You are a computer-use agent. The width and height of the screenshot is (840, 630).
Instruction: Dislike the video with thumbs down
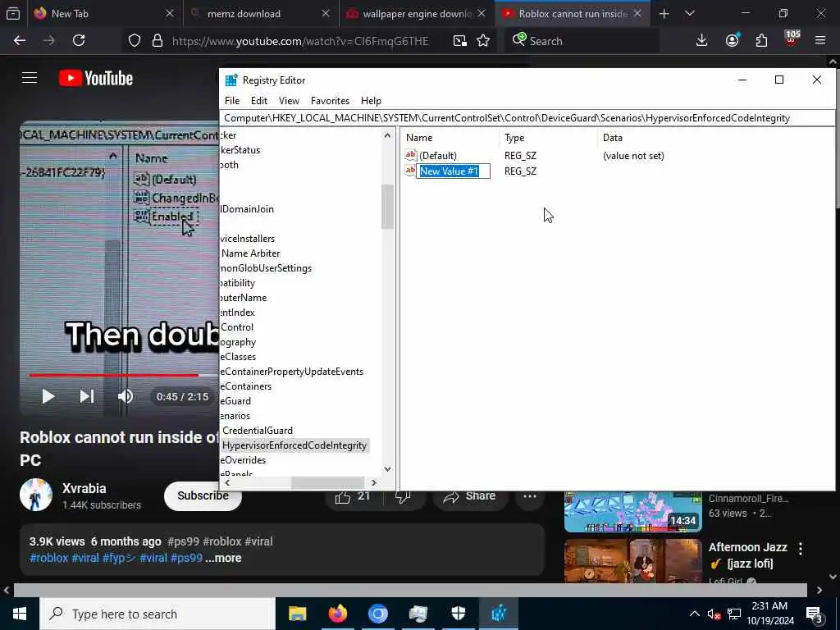[x=403, y=496]
